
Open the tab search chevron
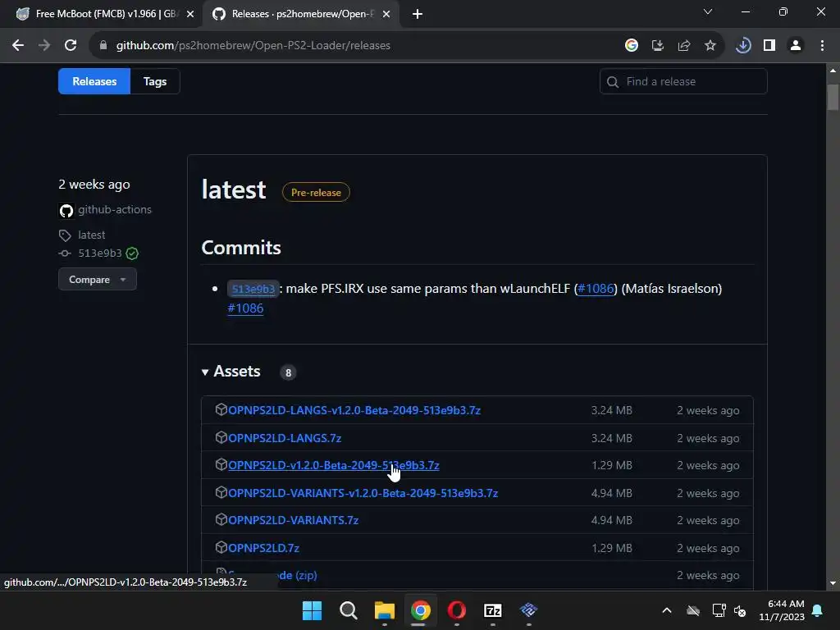(708, 11)
